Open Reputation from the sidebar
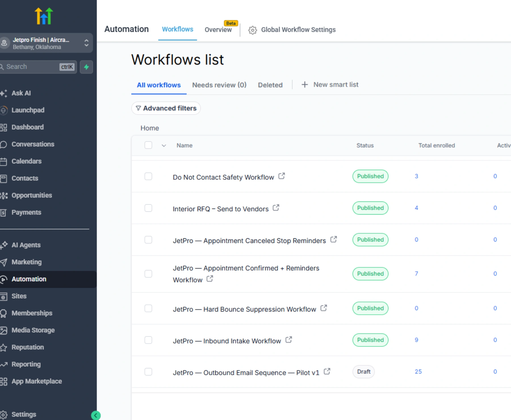Image resolution: width=511 pixels, height=420 pixels. pyautogui.click(x=28, y=347)
